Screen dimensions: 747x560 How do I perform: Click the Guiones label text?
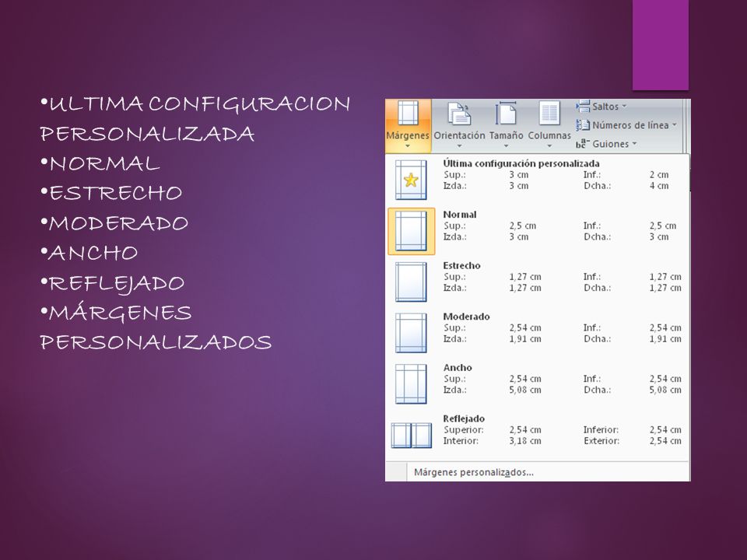tap(611, 144)
